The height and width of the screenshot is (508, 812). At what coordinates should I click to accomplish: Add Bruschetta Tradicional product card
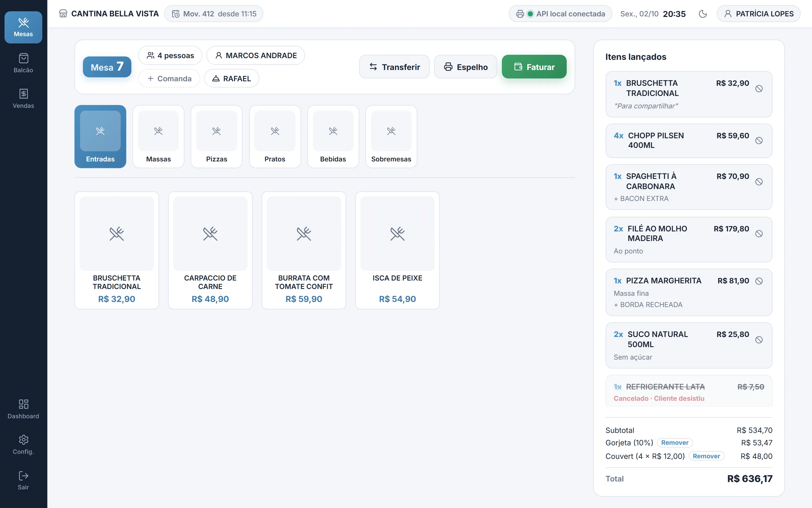(x=116, y=250)
